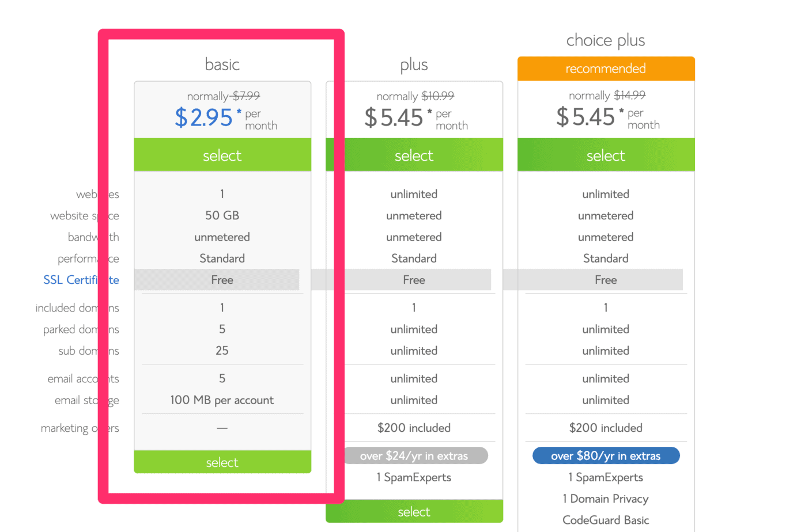Click the 'CodeGuard Basic' feature
The height and width of the screenshot is (532, 801).
[606, 520]
